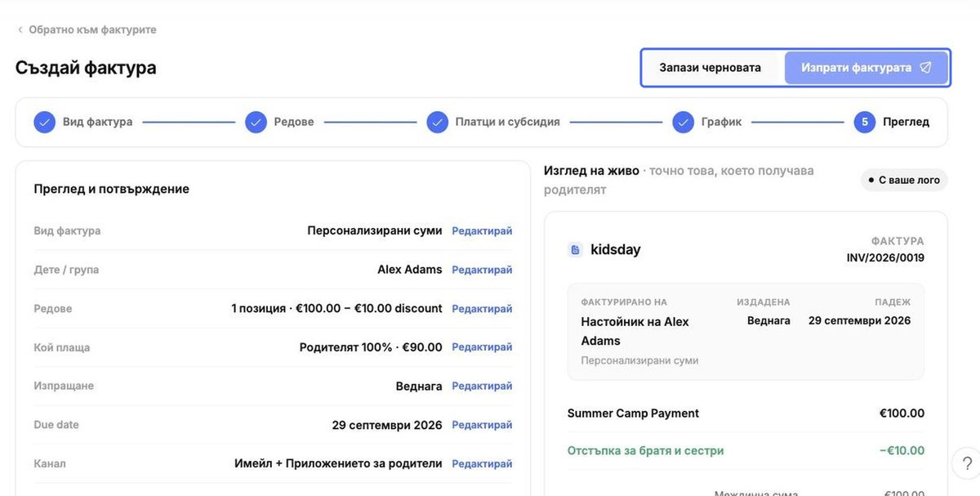Click invoice number INV/2026/0019
Viewport: 980px width, 496px height.
coord(885,257)
